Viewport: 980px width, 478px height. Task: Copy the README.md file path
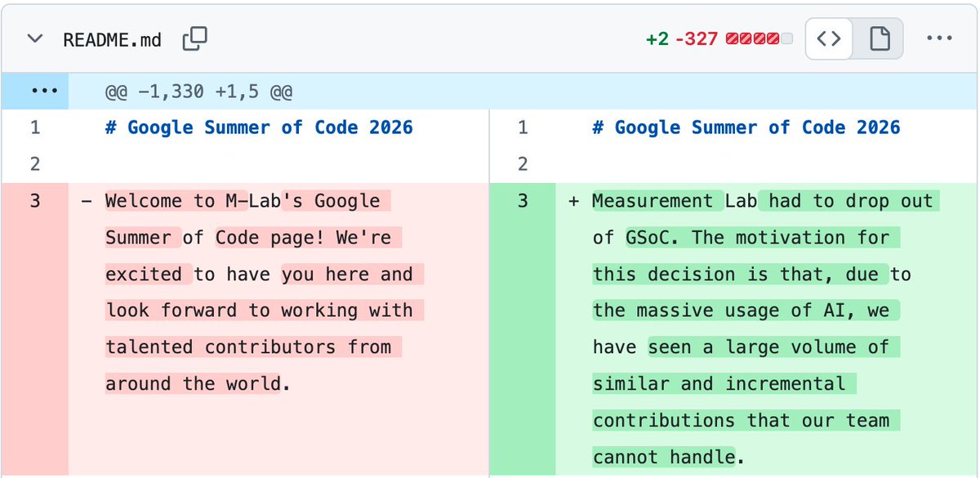pyautogui.click(x=195, y=38)
